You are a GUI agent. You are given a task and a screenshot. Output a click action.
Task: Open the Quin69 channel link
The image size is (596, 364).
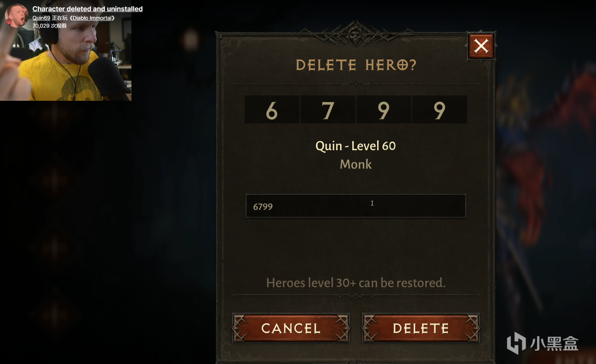coord(41,18)
